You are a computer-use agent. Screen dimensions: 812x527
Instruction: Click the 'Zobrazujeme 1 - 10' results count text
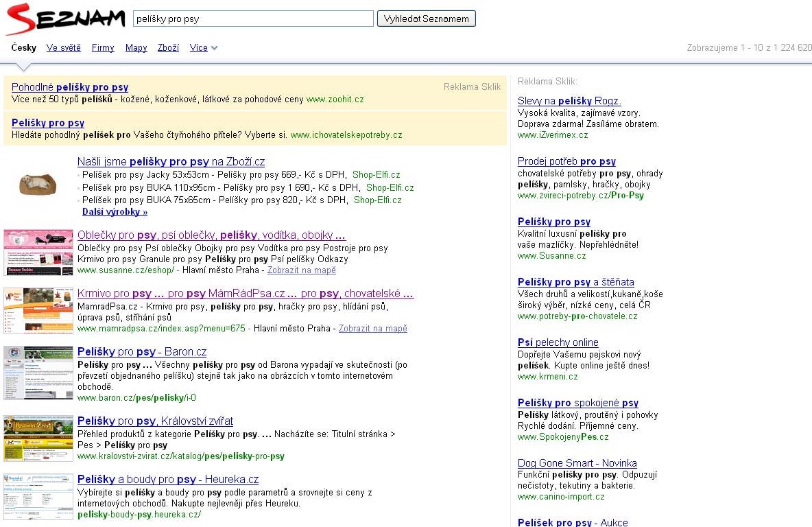[749, 47]
